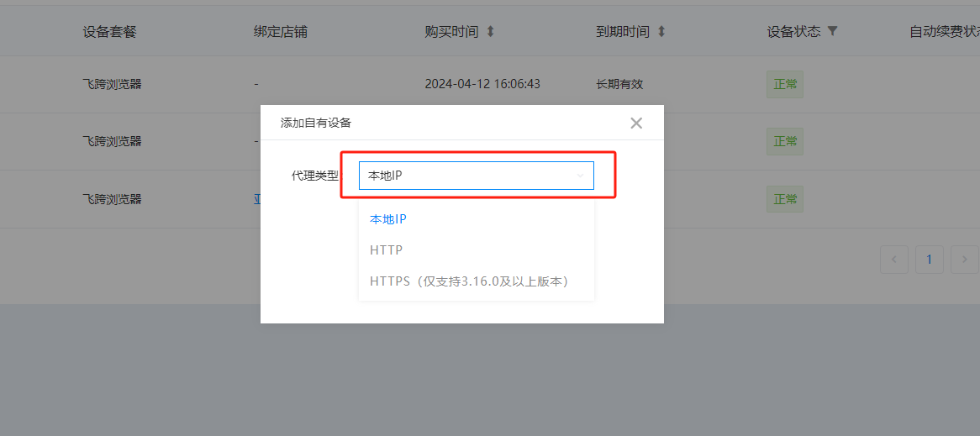Click the 设备套餐 column header
Viewport: 980px width, 436px height.
tap(109, 32)
